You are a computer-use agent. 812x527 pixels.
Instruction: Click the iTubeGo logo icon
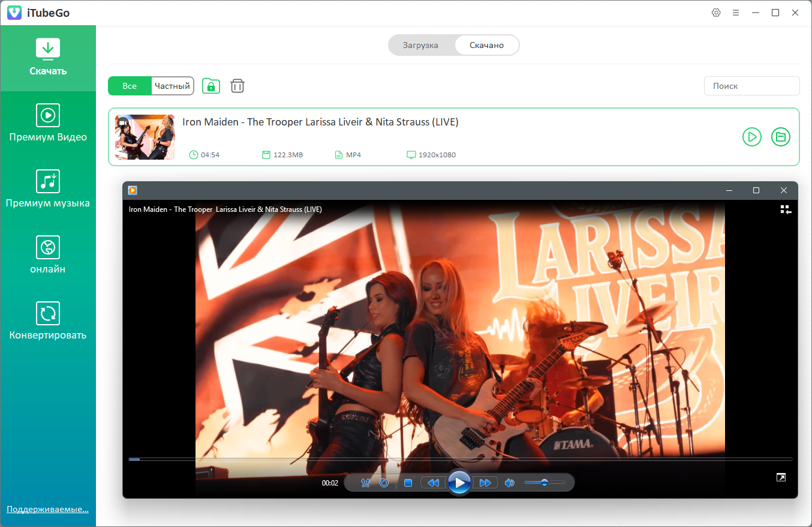14,13
